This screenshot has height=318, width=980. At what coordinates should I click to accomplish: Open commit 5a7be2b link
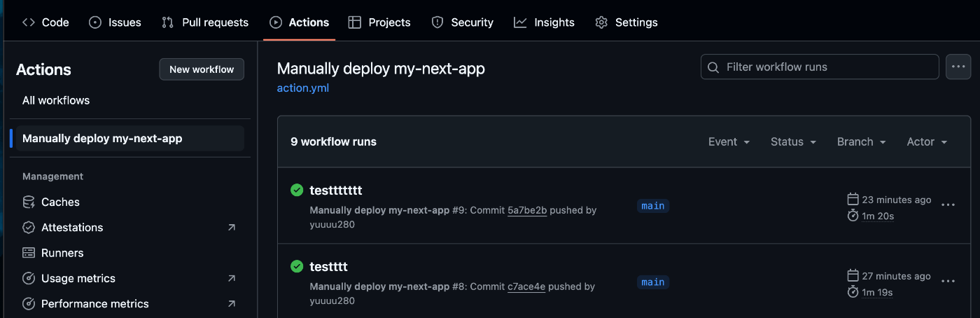[527, 210]
